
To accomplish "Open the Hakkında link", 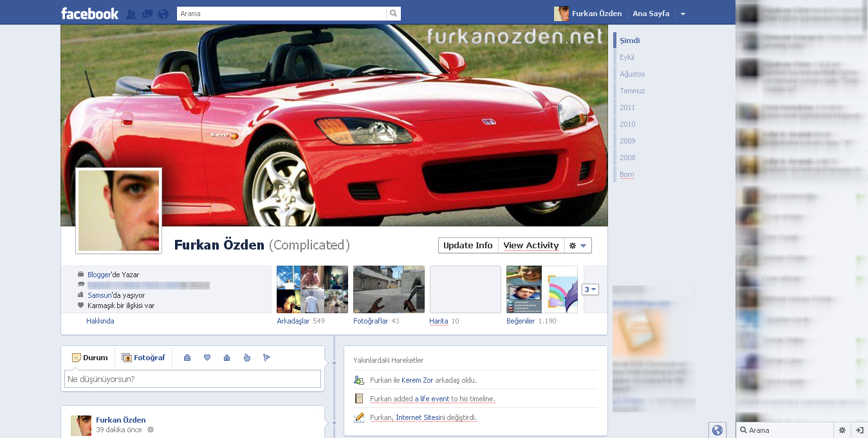I will click(100, 321).
